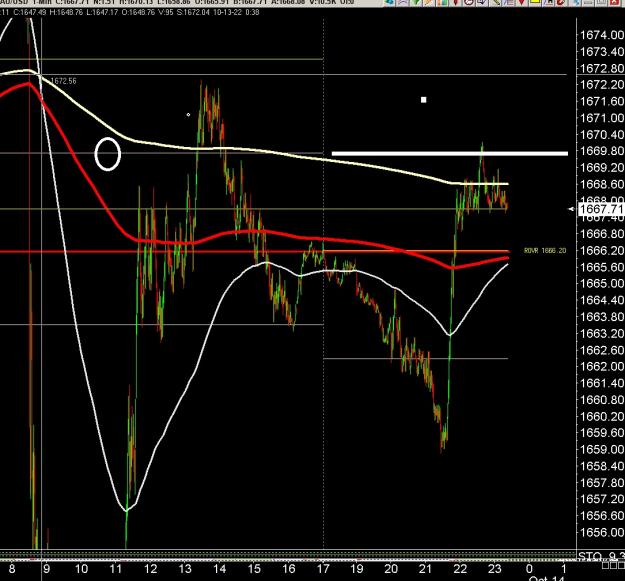Click the hour 15 label on the time axis
Screen dimensions: 625x581
point(254,569)
